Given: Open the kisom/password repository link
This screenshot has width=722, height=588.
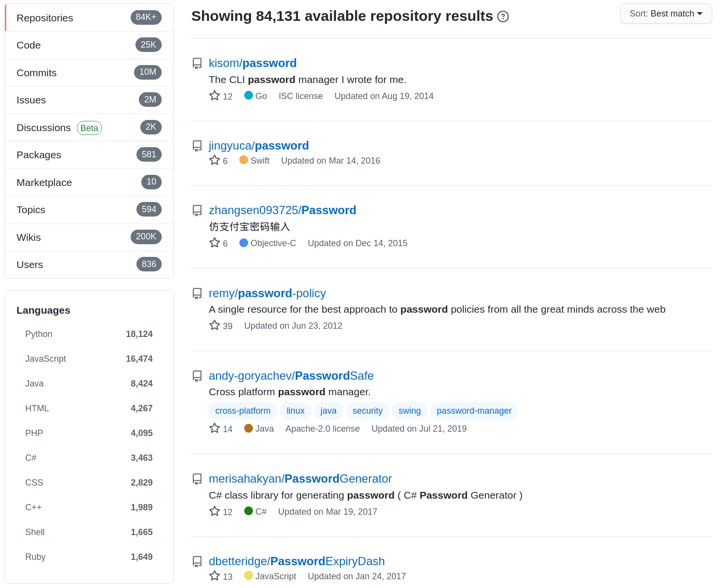Looking at the screenshot, I should [252, 63].
